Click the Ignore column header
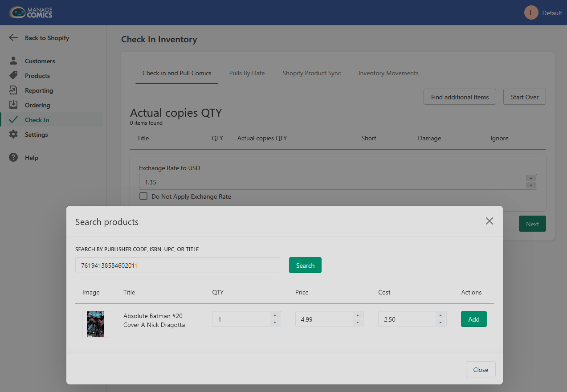The image size is (567, 392). click(499, 138)
